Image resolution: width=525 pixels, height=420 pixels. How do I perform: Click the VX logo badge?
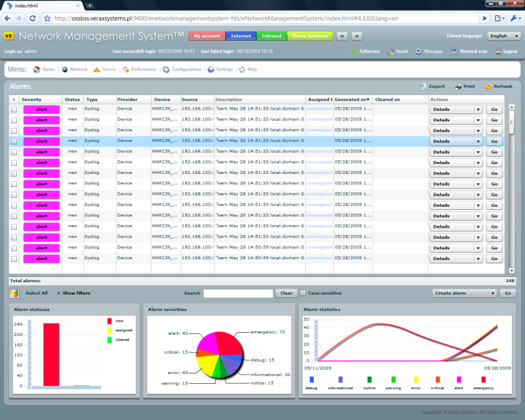(x=9, y=36)
